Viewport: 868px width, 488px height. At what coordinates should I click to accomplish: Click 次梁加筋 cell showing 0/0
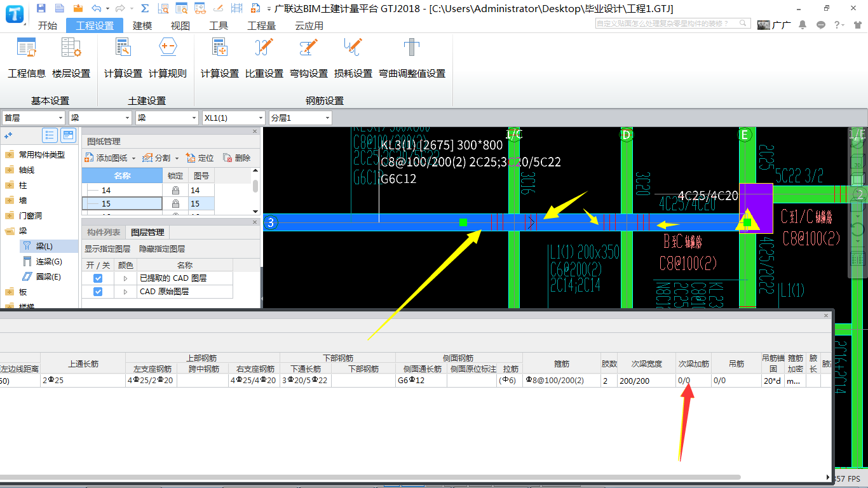click(x=693, y=381)
